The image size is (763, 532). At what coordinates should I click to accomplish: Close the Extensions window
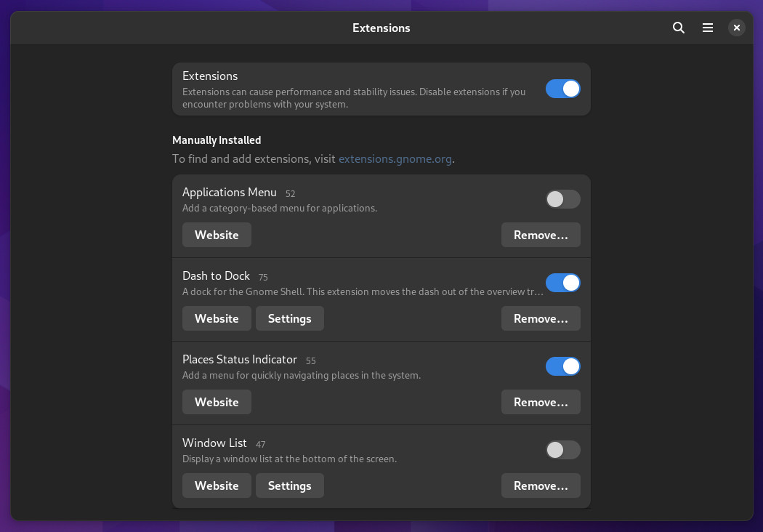[x=737, y=28]
